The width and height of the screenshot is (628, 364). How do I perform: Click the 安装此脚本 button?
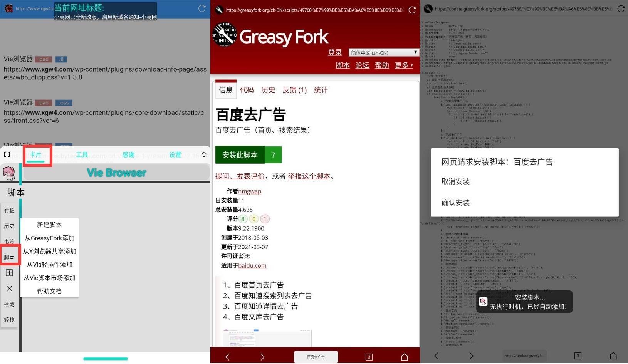coord(240,154)
